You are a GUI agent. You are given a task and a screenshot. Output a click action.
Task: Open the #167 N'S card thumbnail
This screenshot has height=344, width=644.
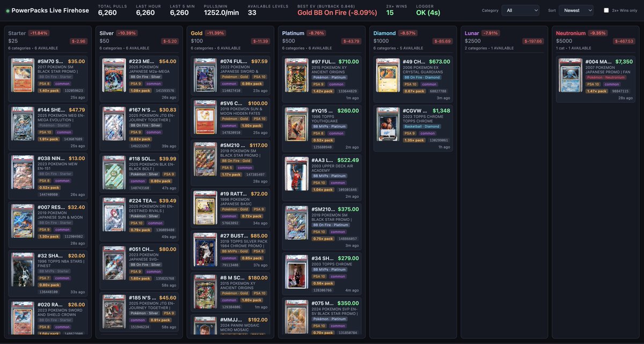(114, 124)
